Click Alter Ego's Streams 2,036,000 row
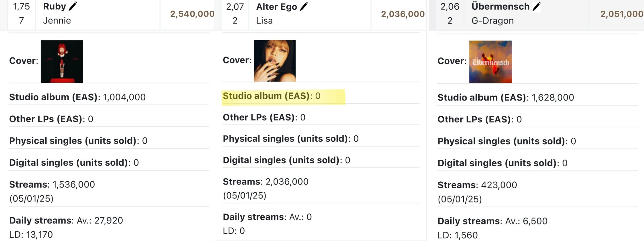This screenshot has width=644, height=243. click(x=321, y=188)
